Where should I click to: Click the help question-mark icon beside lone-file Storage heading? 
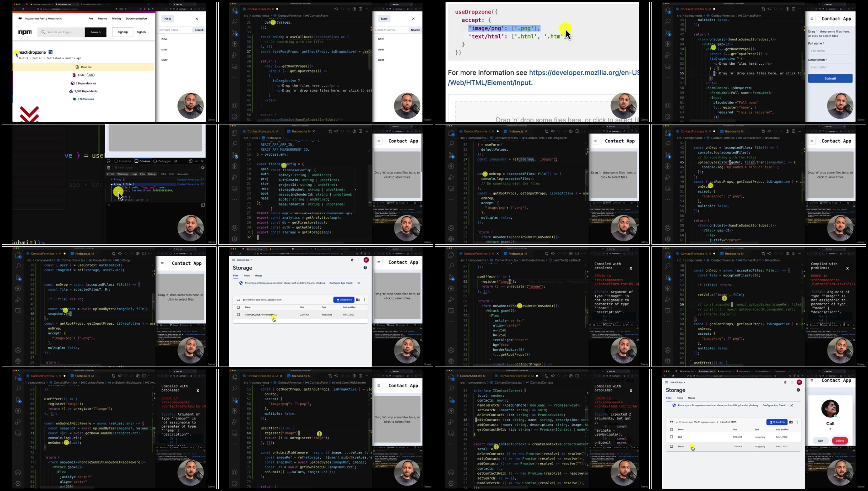point(365,267)
